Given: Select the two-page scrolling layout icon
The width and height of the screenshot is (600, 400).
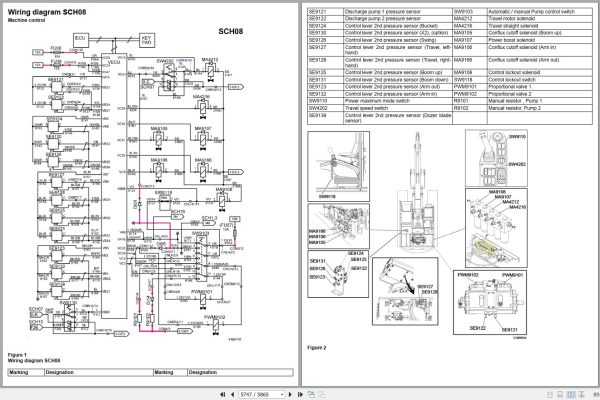Looking at the screenshot, I should click(582, 395).
